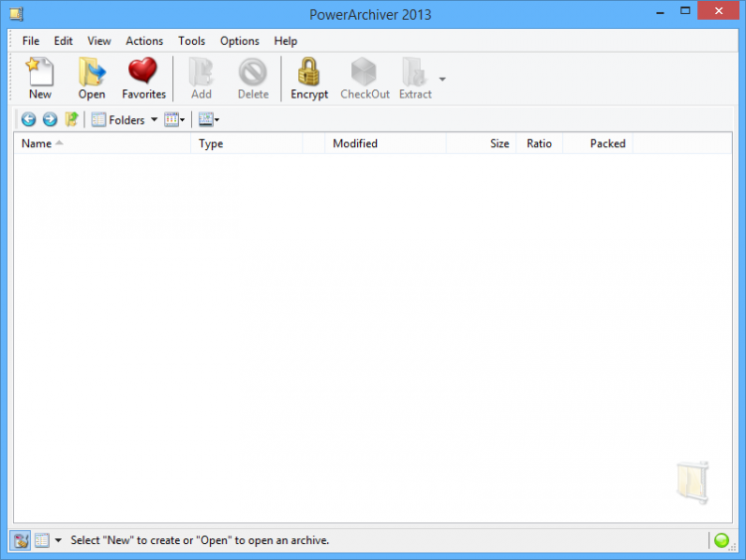This screenshot has width=746, height=560.
Task: Sort by the Modified column header
Action: pyautogui.click(x=385, y=143)
